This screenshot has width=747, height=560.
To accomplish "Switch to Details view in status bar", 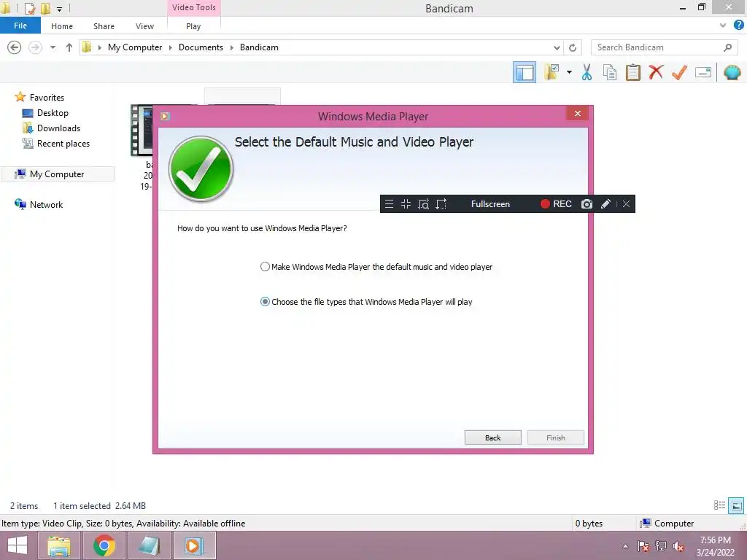I will click(x=719, y=505).
